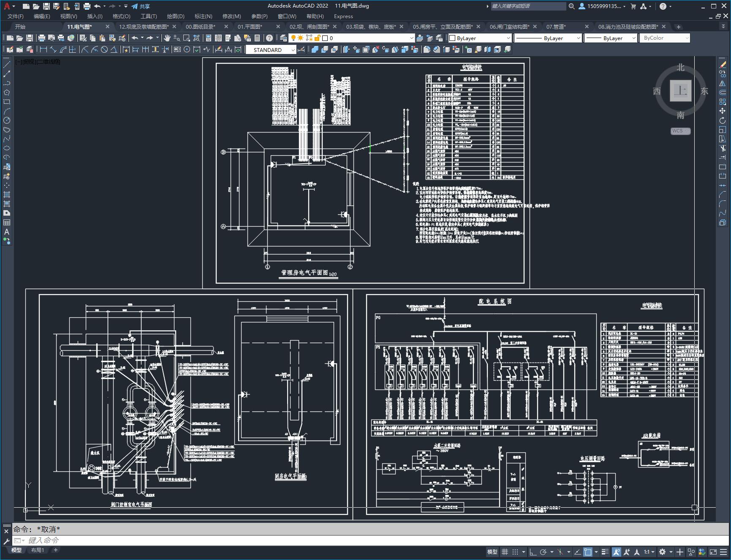This screenshot has height=560, width=731.
Task: Open the Hatch tool
Action: tap(7, 195)
